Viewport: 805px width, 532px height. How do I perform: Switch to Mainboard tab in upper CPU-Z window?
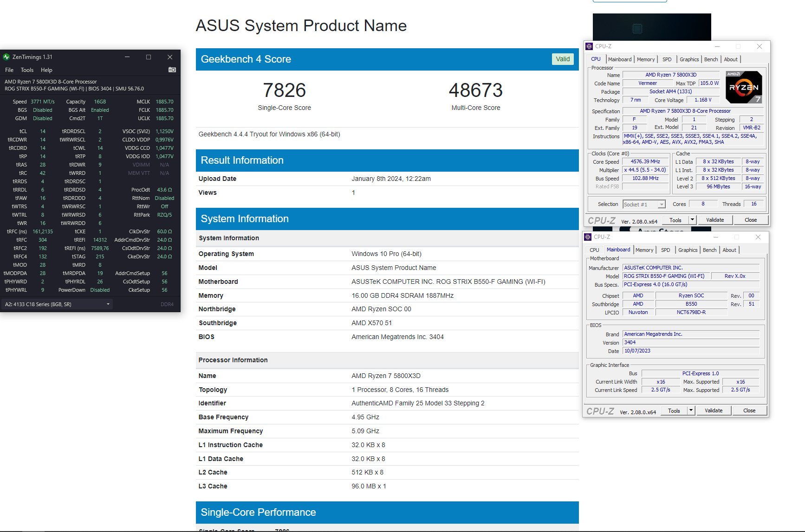(x=620, y=59)
